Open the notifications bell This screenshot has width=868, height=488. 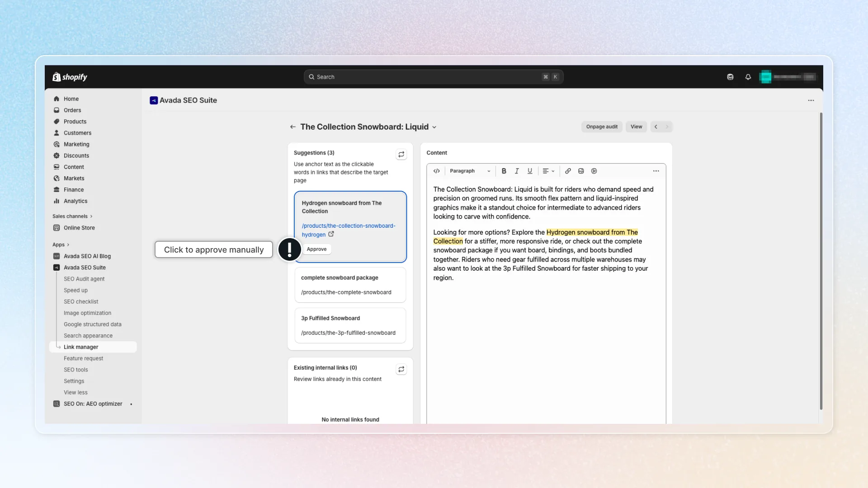pos(748,77)
